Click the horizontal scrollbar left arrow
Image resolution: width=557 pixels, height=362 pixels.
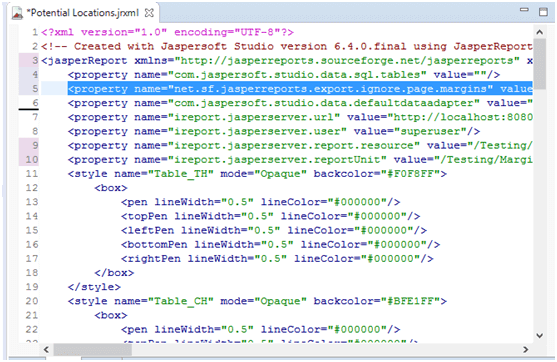(x=46, y=350)
